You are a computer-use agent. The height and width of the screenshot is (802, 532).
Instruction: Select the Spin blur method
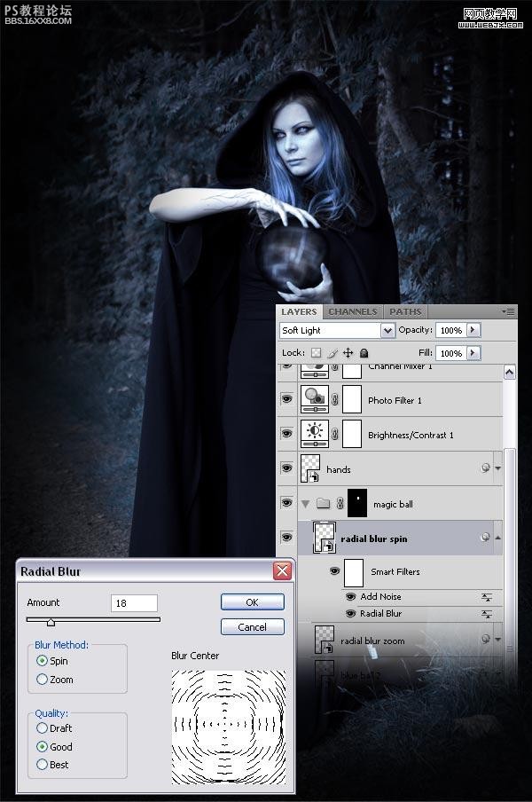click(43, 661)
